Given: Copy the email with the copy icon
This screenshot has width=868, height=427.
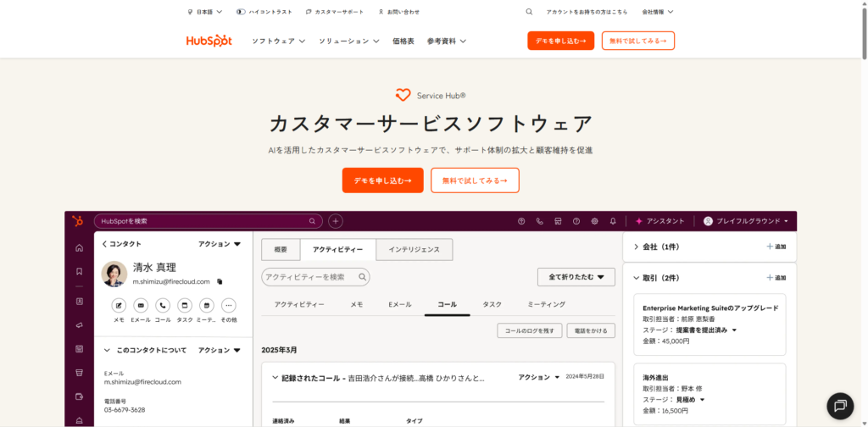Looking at the screenshot, I should point(220,281).
